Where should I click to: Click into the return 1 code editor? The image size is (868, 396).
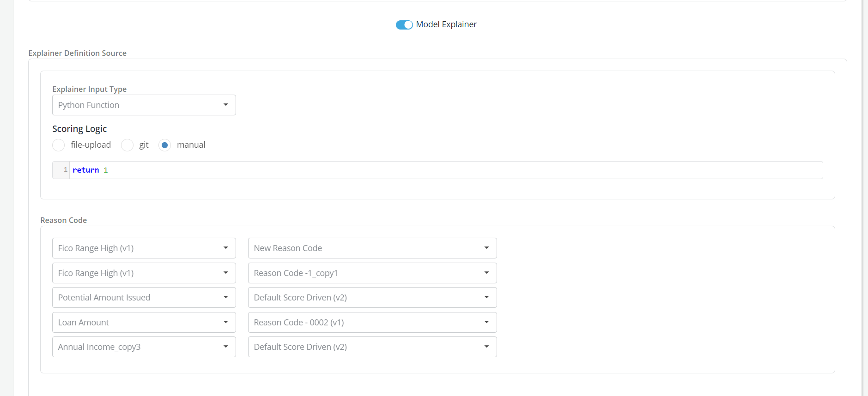[x=443, y=170]
